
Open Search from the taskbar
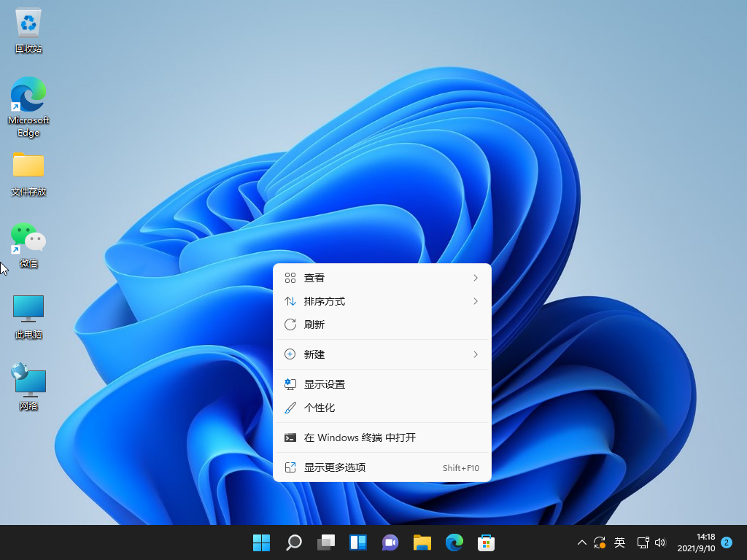294,542
